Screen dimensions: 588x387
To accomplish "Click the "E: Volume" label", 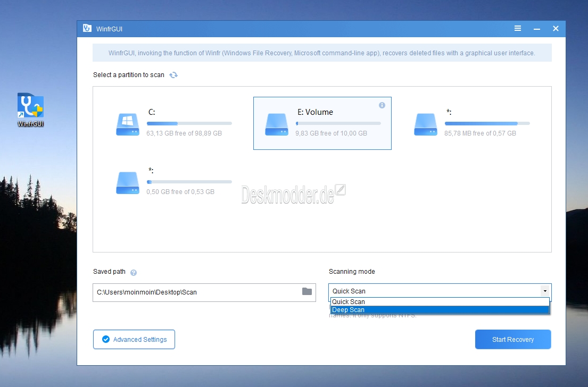I will pyautogui.click(x=315, y=112).
